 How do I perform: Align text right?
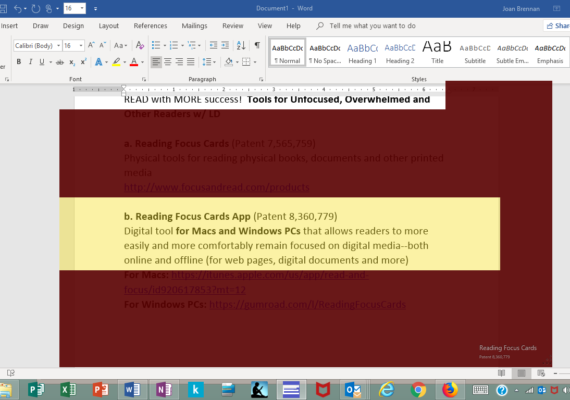click(179, 62)
